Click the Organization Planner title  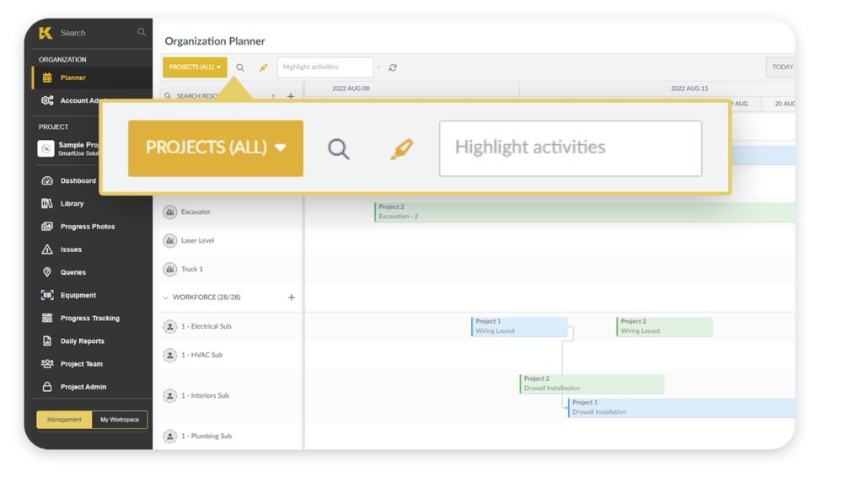(x=215, y=41)
